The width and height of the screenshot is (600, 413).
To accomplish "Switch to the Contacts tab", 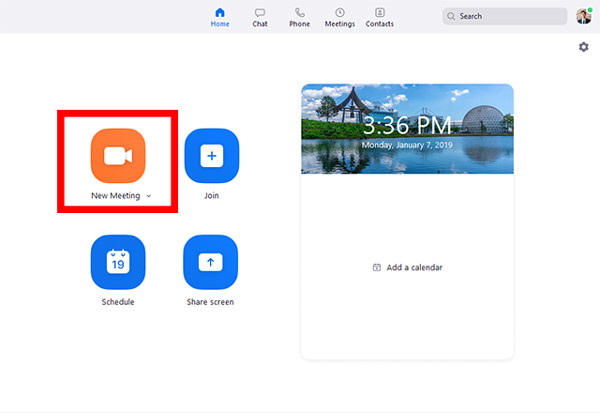I will click(x=380, y=18).
